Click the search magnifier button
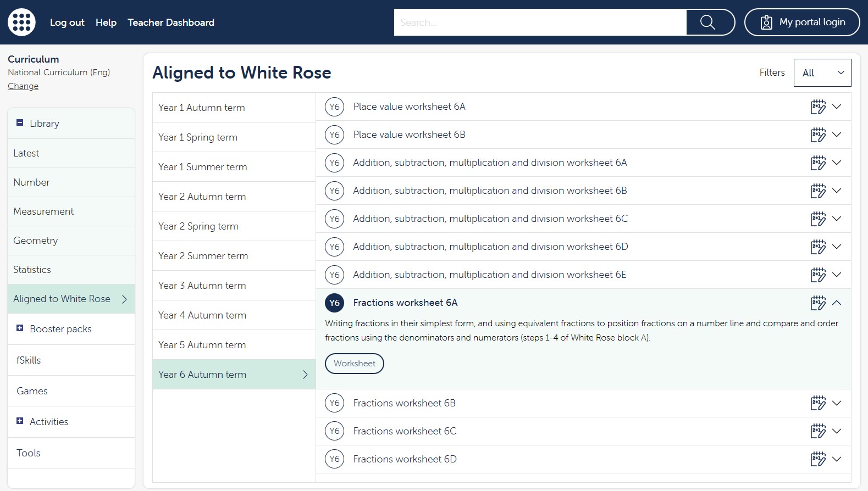The height and width of the screenshot is (491, 868). pos(710,22)
